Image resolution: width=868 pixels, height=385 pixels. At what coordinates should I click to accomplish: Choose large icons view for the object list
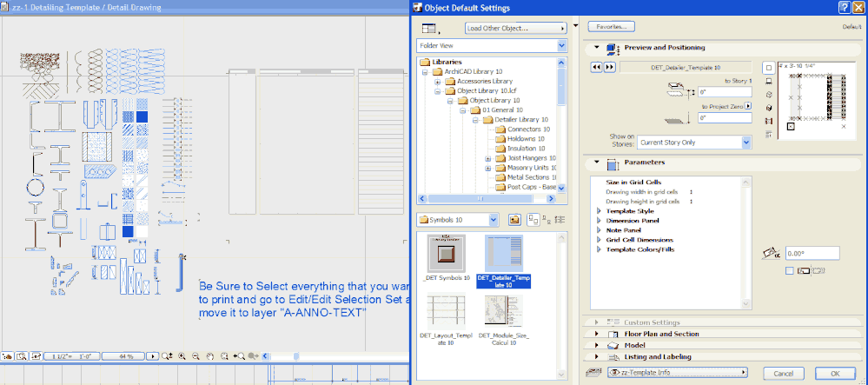point(533,220)
